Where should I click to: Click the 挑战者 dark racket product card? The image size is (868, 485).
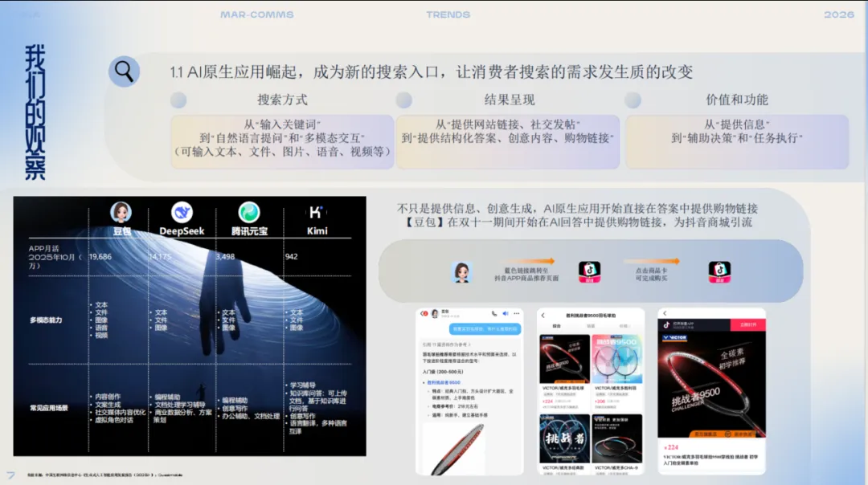564,439
